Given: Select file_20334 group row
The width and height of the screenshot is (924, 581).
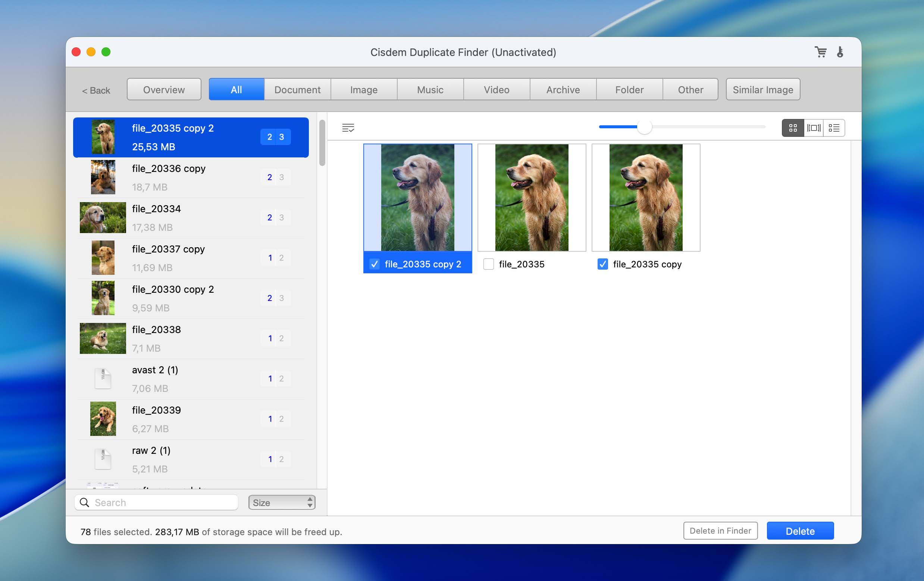Looking at the screenshot, I should 191,218.
